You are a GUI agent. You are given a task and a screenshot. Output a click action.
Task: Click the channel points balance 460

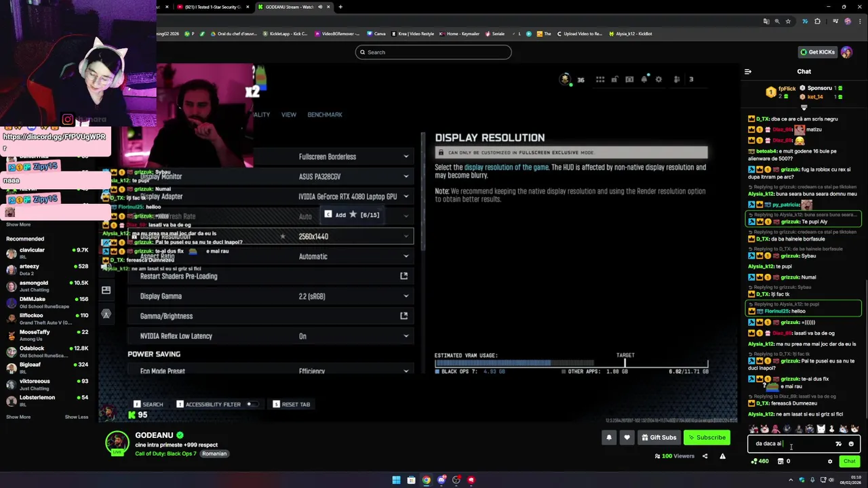tap(759, 462)
